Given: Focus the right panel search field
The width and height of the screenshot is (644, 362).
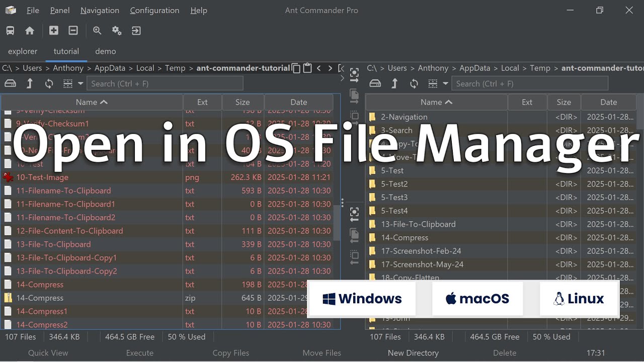Looking at the screenshot, I should [530, 83].
